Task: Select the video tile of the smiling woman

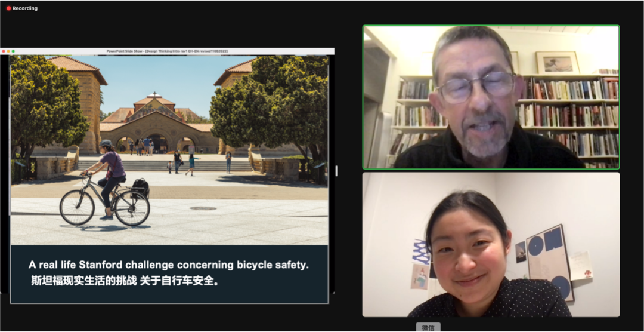Action: pos(491,244)
